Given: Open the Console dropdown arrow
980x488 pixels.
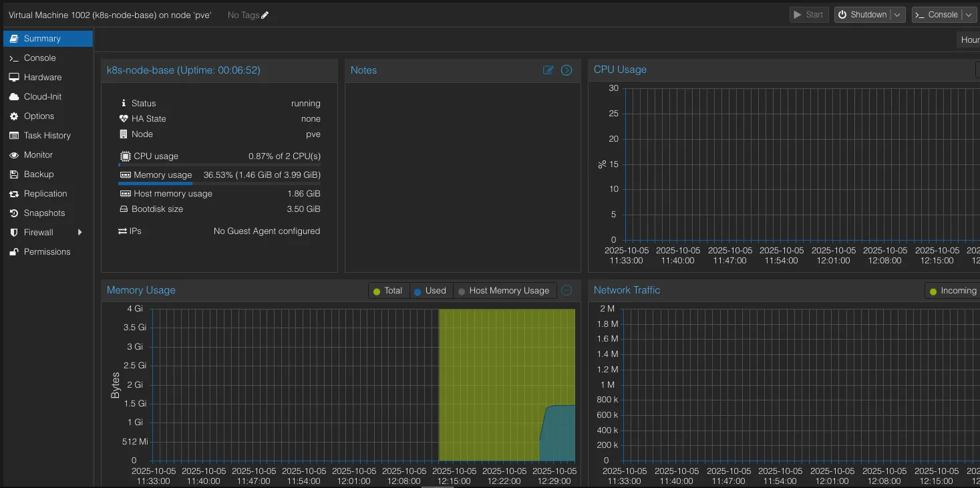Looking at the screenshot, I should click(x=969, y=15).
